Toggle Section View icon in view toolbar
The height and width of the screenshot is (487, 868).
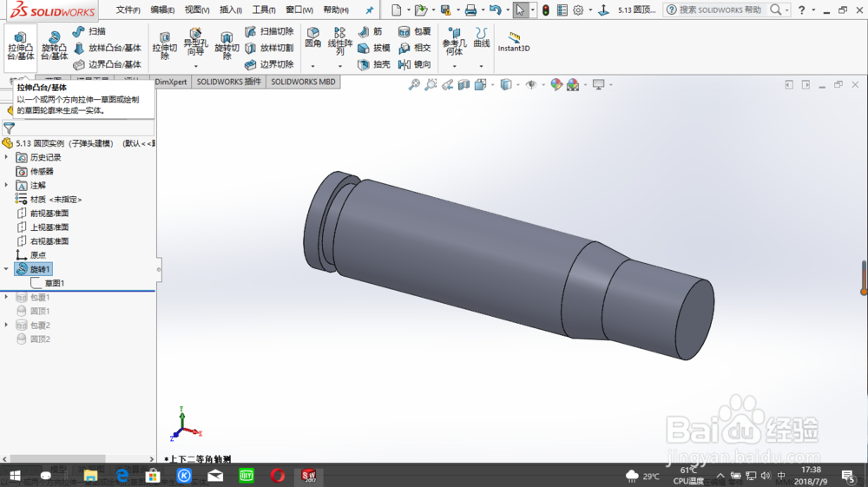click(464, 85)
